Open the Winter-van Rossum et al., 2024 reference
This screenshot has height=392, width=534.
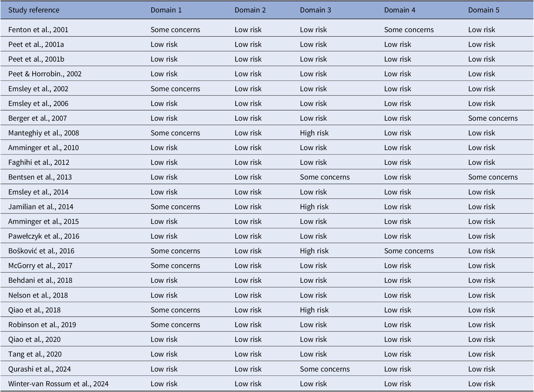(x=58, y=384)
